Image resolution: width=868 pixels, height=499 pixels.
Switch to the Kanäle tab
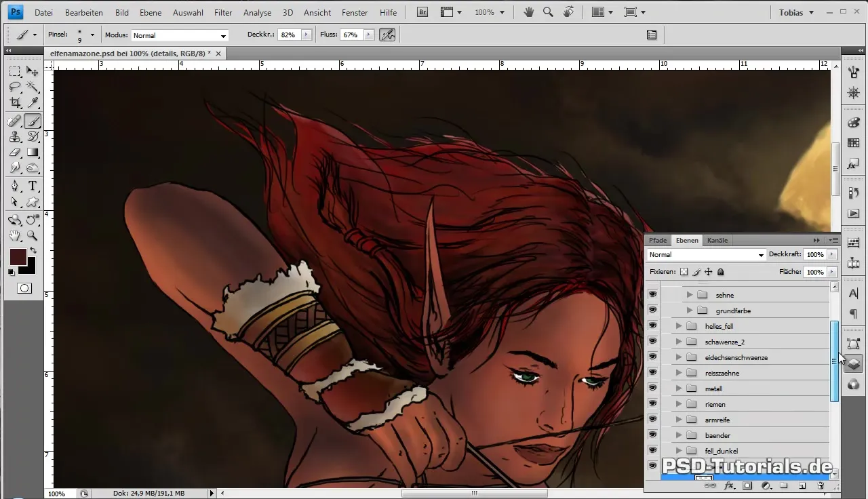pyautogui.click(x=717, y=240)
